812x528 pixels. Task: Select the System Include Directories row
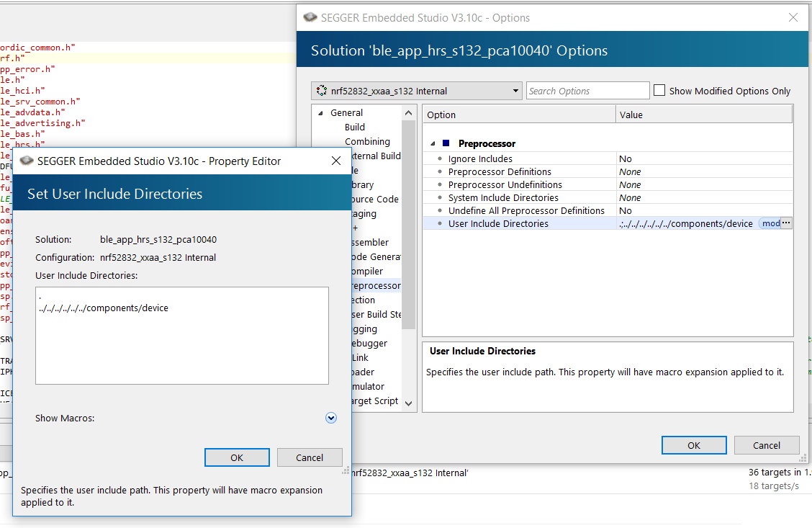click(x=608, y=197)
